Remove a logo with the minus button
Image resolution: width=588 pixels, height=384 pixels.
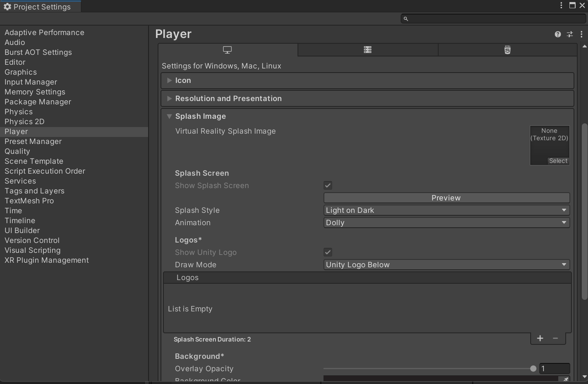pos(555,338)
